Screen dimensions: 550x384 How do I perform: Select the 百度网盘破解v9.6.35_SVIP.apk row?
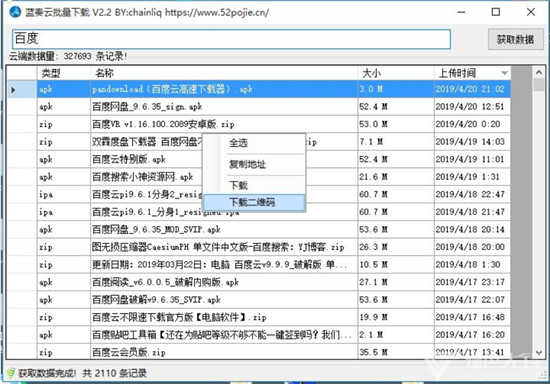tap(259, 299)
